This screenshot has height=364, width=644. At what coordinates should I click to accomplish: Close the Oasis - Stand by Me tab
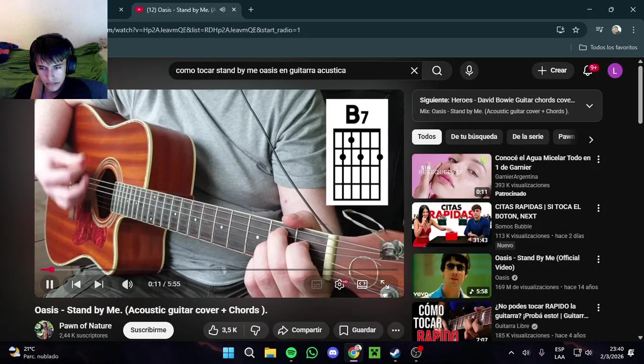tap(234, 10)
